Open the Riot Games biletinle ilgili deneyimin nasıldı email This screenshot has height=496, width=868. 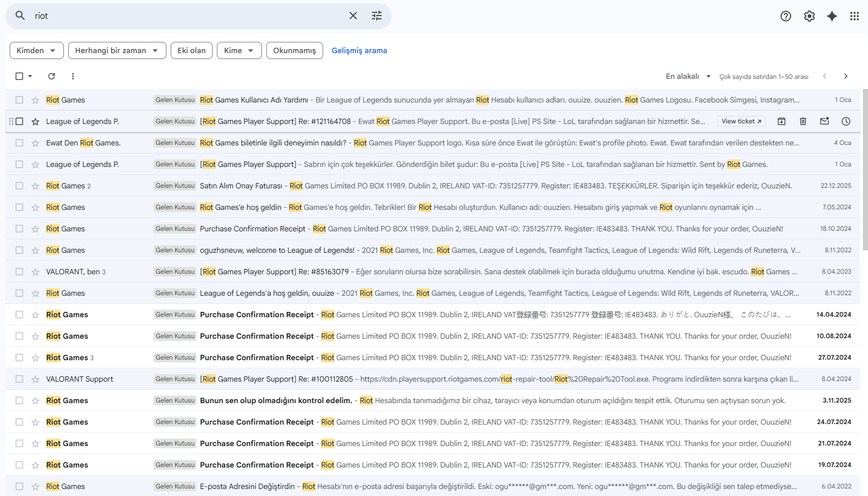(x=433, y=143)
